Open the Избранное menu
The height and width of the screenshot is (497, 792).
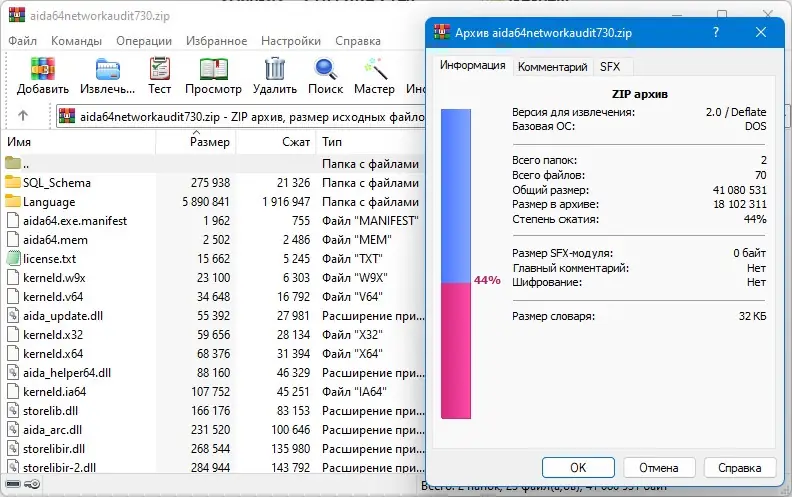click(217, 41)
